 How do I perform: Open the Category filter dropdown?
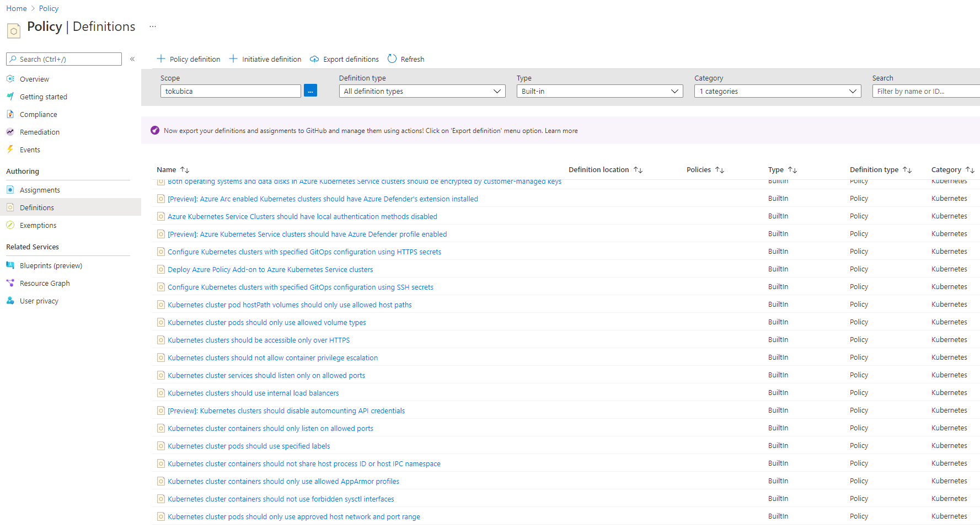(777, 91)
